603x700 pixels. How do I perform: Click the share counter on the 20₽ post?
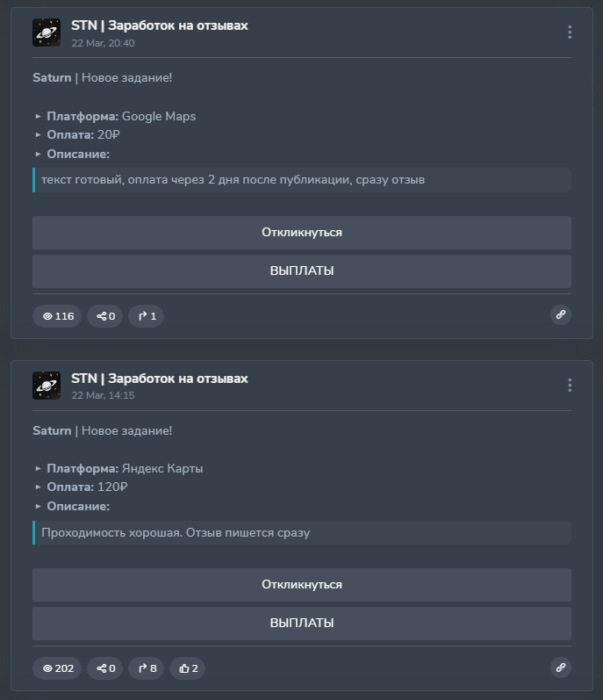(105, 316)
